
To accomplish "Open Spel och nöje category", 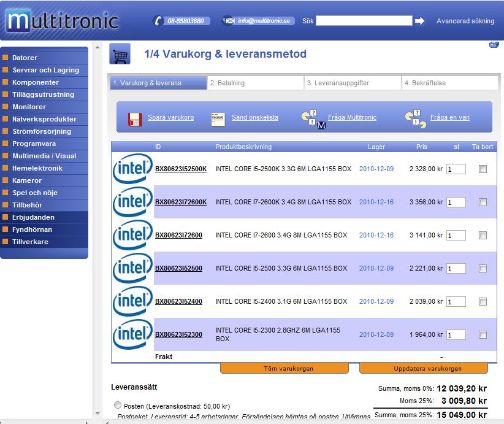I will pyautogui.click(x=44, y=193).
